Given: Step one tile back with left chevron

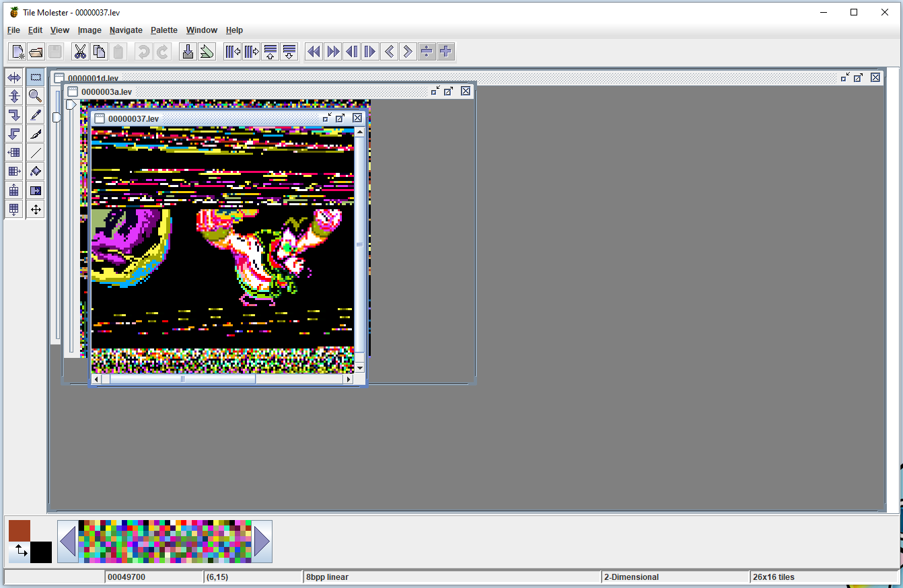Looking at the screenshot, I should click(x=389, y=52).
